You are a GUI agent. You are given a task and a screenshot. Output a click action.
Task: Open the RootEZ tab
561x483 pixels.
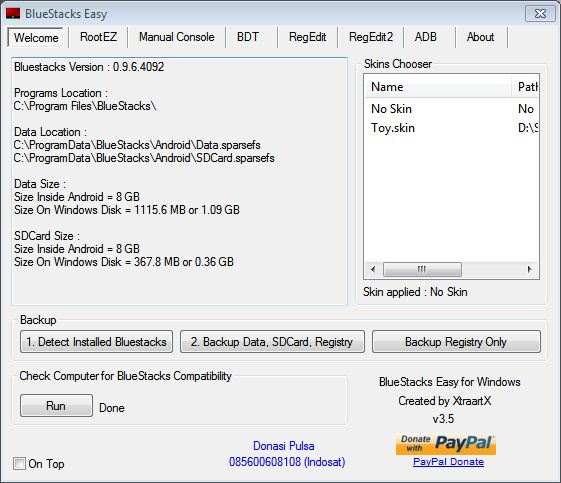(98, 37)
